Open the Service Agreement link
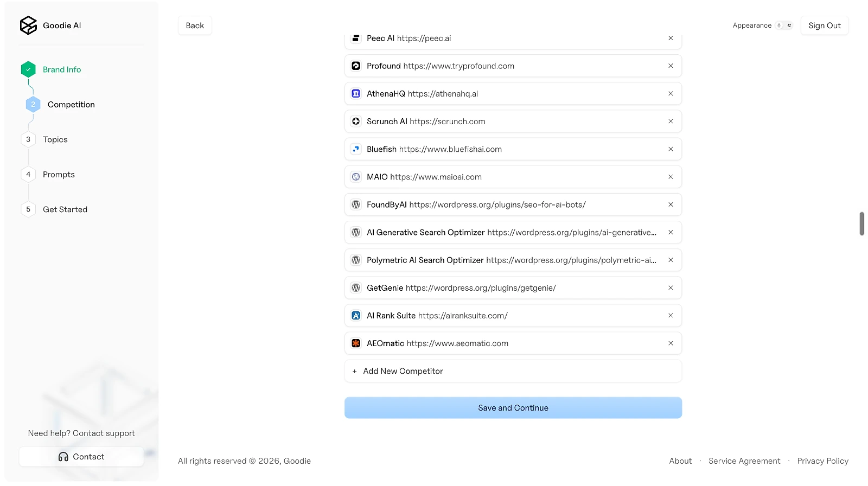The width and height of the screenshot is (868, 486). (x=744, y=461)
